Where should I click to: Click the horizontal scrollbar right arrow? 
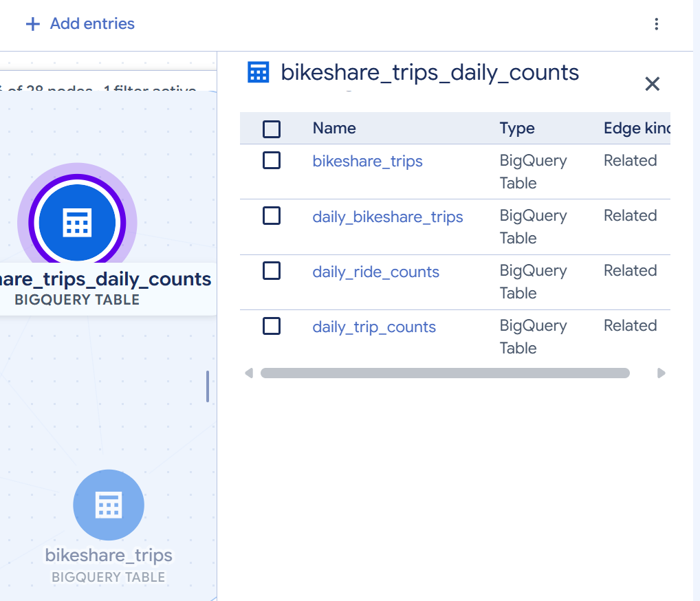pyautogui.click(x=661, y=373)
